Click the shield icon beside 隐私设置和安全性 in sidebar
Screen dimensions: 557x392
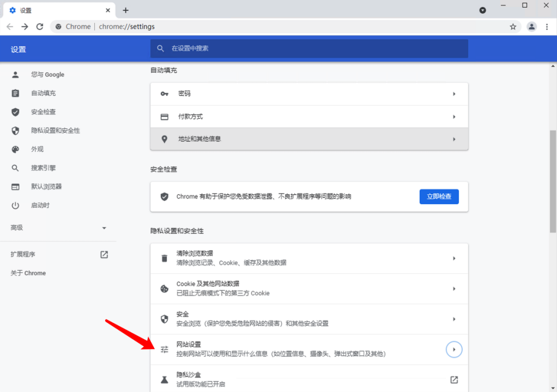(x=15, y=131)
